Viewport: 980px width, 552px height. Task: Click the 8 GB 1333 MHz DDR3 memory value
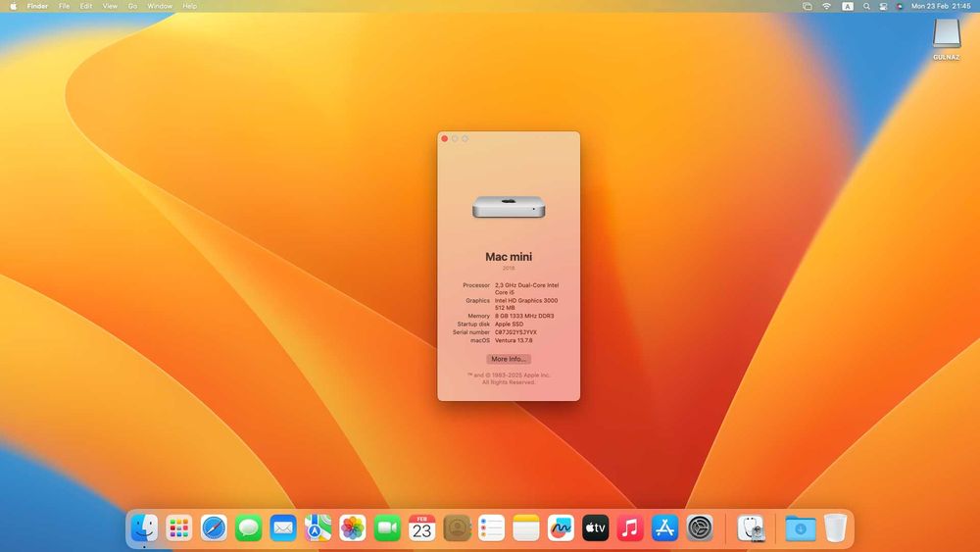(x=524, y=317)
